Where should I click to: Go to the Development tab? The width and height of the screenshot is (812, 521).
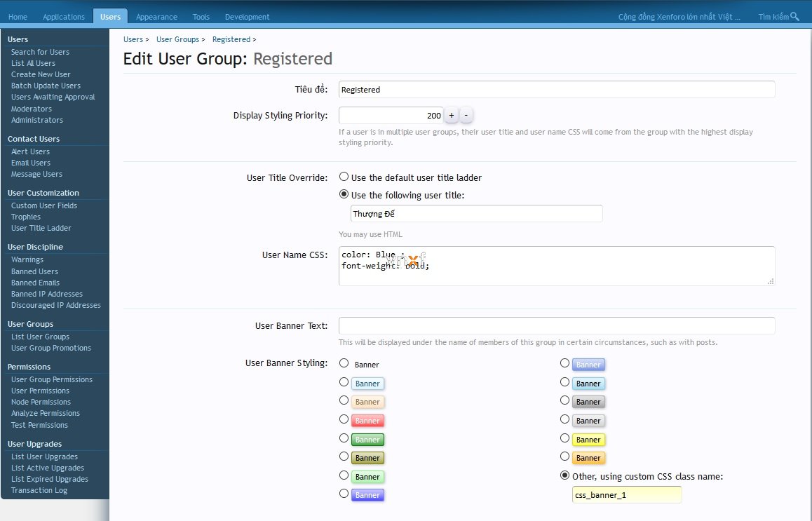247,17
